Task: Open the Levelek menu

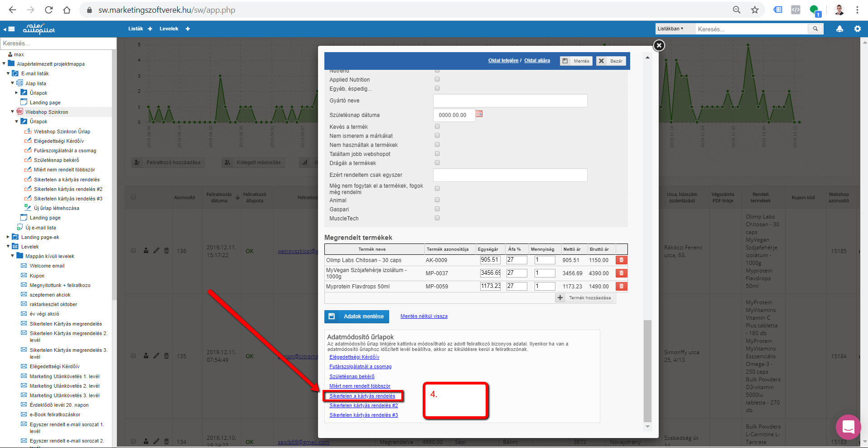Action: pyautogui.click(x=169, y=29)
